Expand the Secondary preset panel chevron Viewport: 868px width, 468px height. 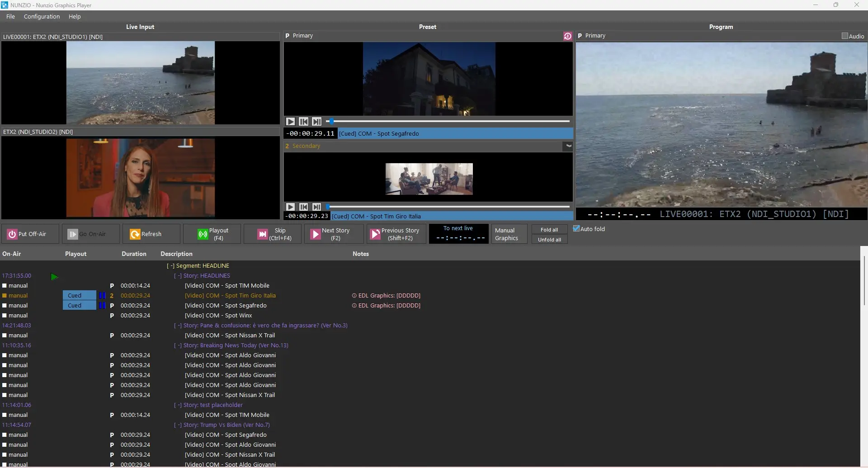[x=569, y=146]
